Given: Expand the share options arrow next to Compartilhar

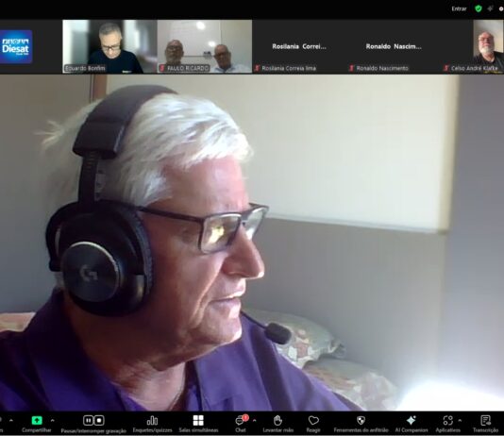Looking at the screenshot, I should 53,420.
